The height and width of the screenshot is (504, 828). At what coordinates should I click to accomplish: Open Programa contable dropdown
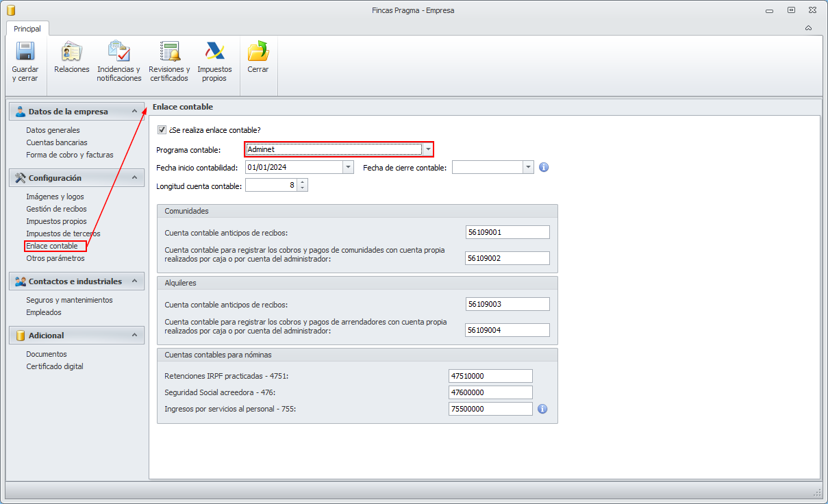[428, 149]
